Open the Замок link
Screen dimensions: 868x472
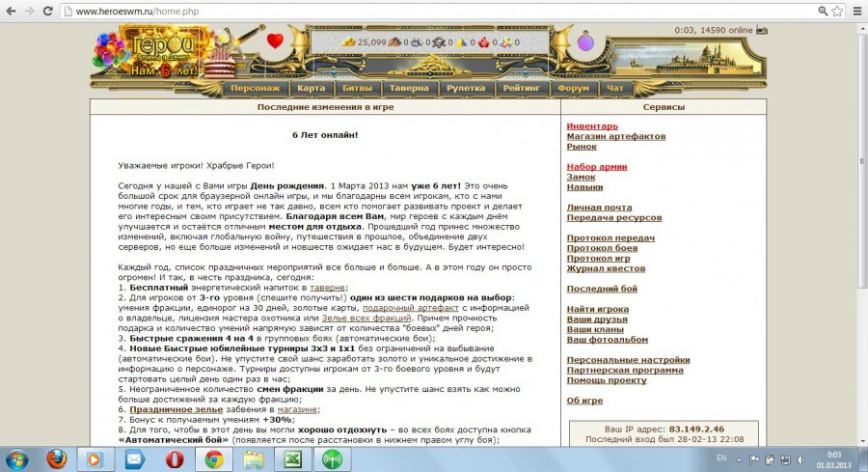(x=581, y=178)
